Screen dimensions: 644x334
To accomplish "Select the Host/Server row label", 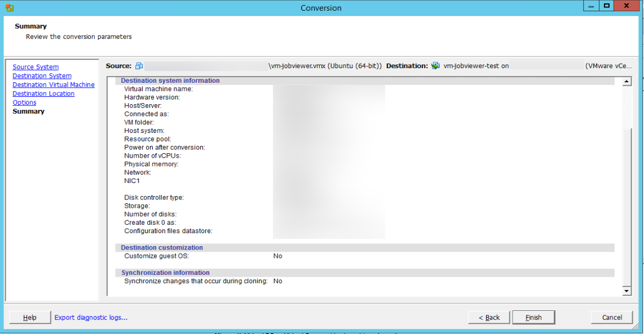I will [143, 105].
